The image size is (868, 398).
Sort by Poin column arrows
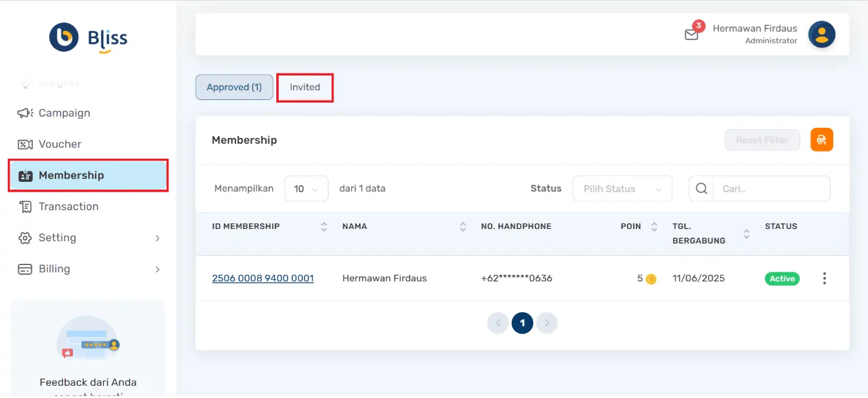point(654,227)
